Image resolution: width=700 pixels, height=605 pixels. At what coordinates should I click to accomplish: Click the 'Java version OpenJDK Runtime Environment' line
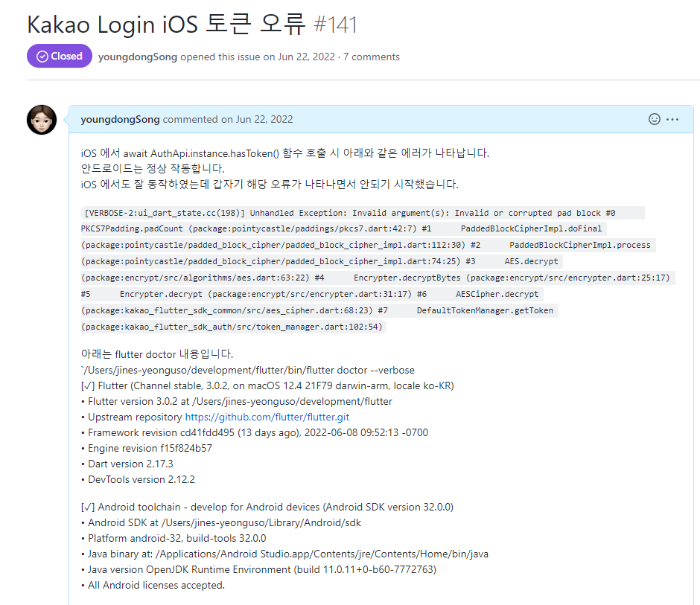[258, 570]
